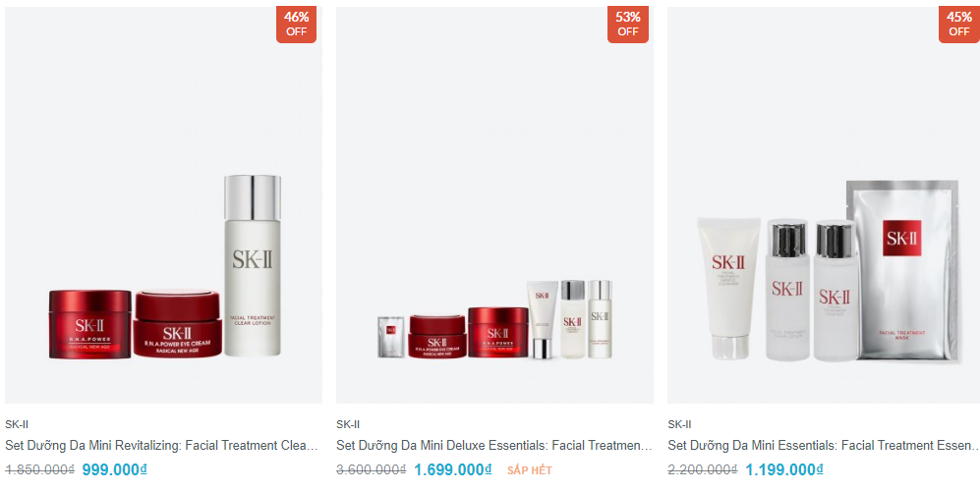Click the 999.000đ sale price
This screenshot has width=980, height=492.
click(x=114, y=469)
